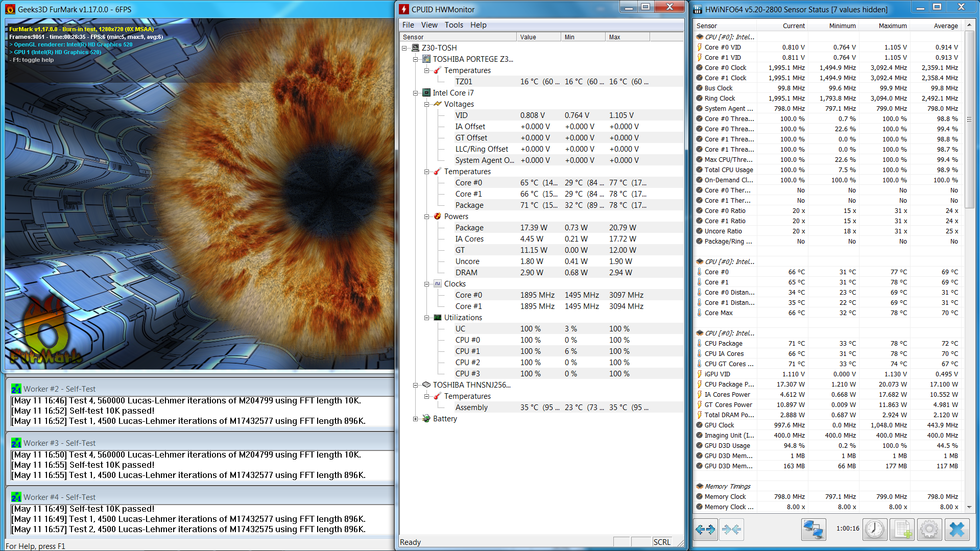Click the Worker #4 Self-Test window icon
The image size is (980, 551).
(16, 497)
